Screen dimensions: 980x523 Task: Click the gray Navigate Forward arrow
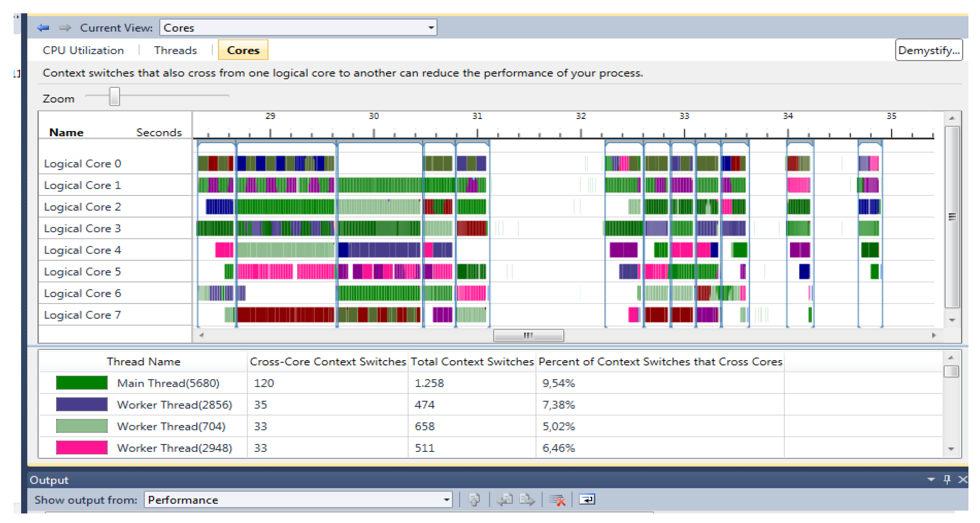[x=65, y=28]
